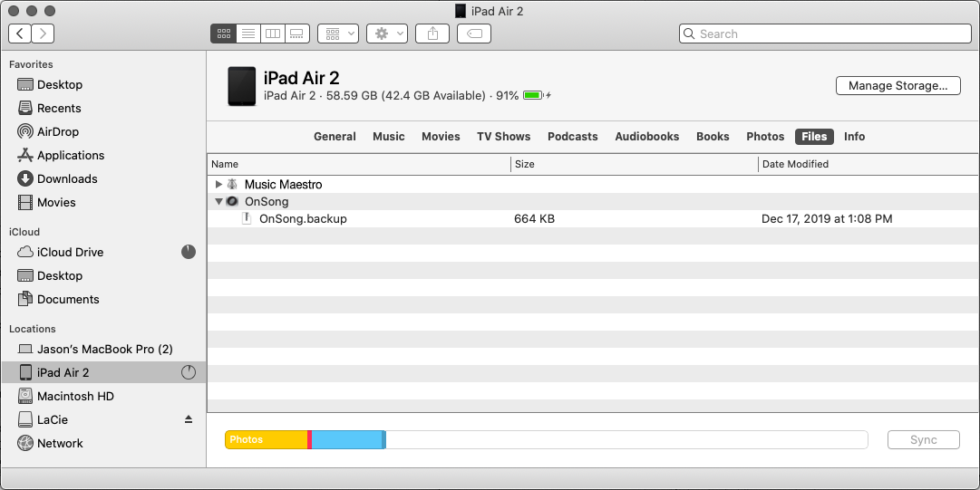Click the iPad Air 2 title bar icon

point(461,11)
